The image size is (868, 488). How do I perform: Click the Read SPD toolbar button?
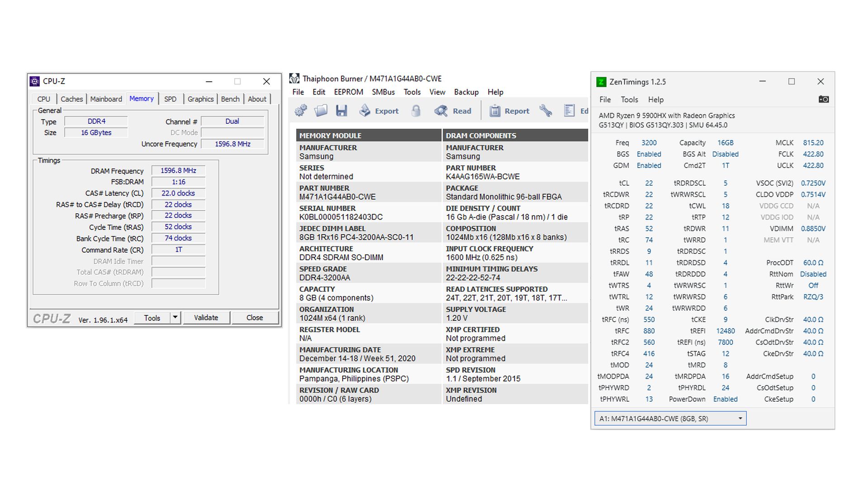pyautogui.click(x=453, y=111)
